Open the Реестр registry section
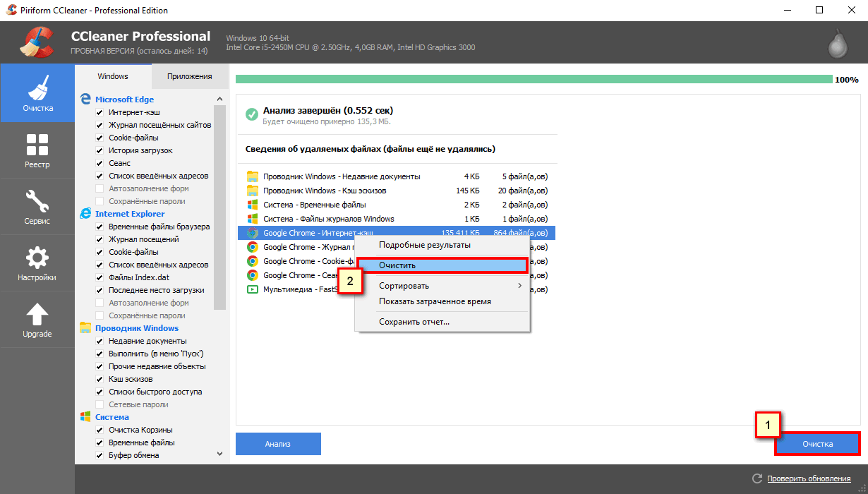868x494 pixels. pyautogui.click(x=37, y=150)
